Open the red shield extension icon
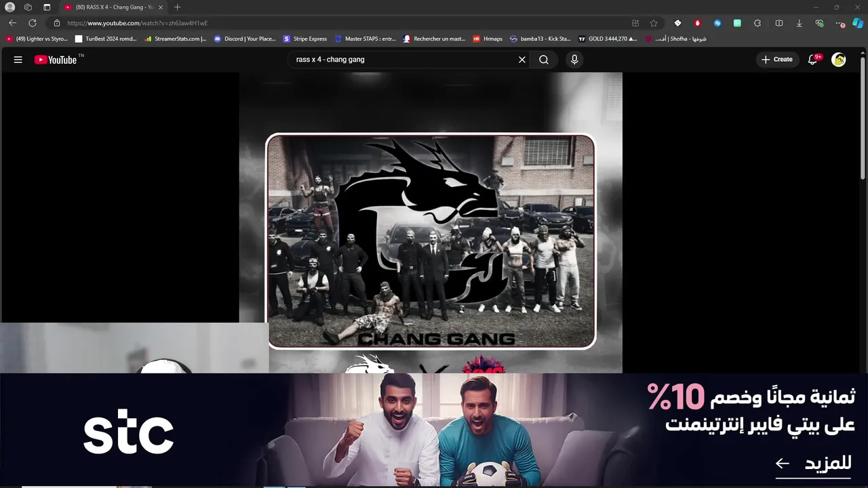Viewport: 868px width, 488px height. (697, 23)
